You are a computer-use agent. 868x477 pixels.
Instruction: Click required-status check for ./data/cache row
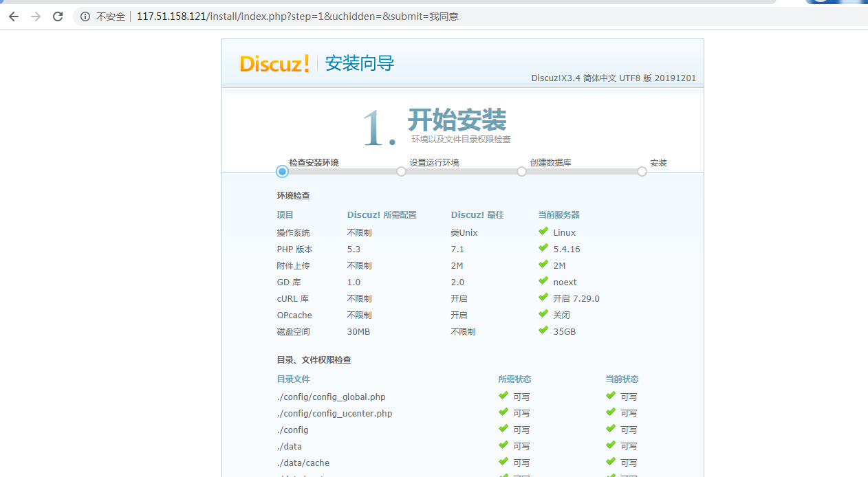(x=503, y=462)
